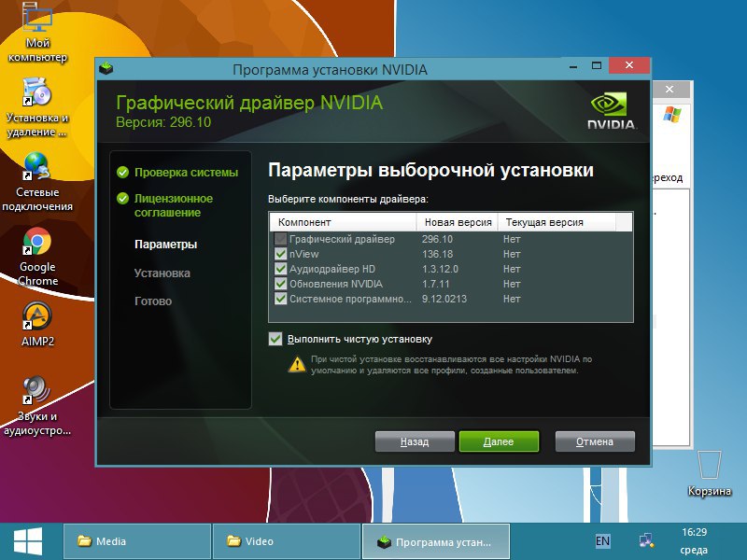Open the Add or Remove Programs desktop shortcut
Viewport: 747px width, 560px height.
[37, 108]
